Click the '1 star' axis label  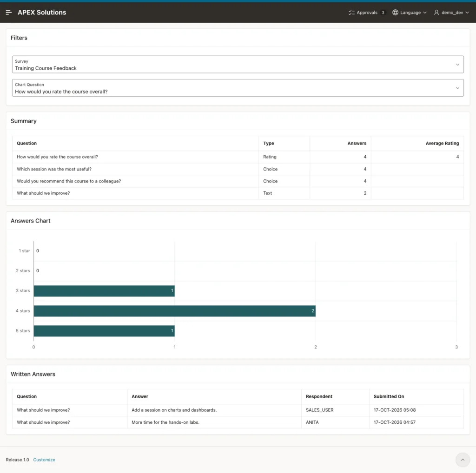(x=24, y=251)
